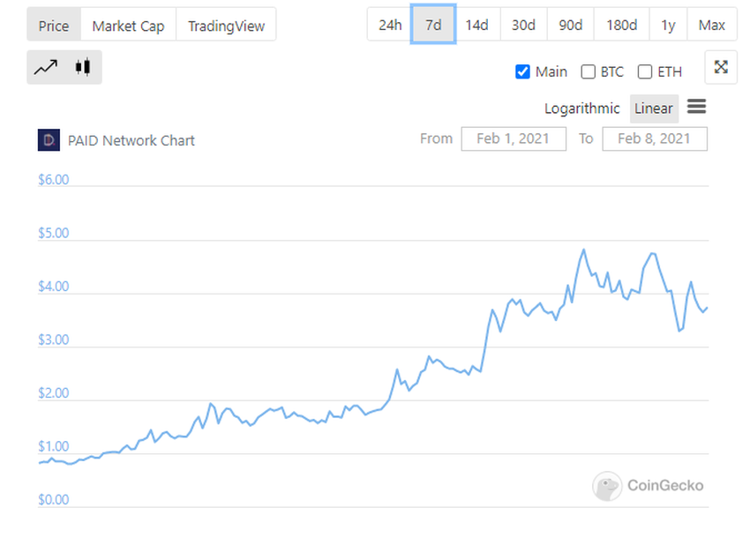This screenshot has width=750, height=560.
Task: Switch chart to Logarithmic scale
Action: (x=581, y=108)
